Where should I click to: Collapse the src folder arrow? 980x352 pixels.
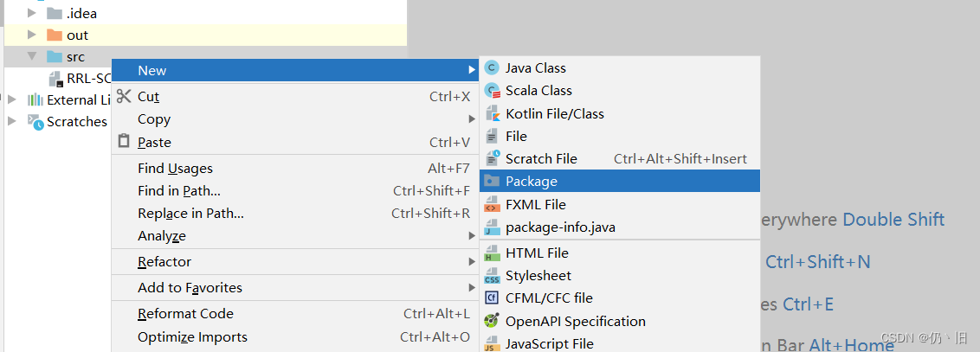tap(32, 57)
